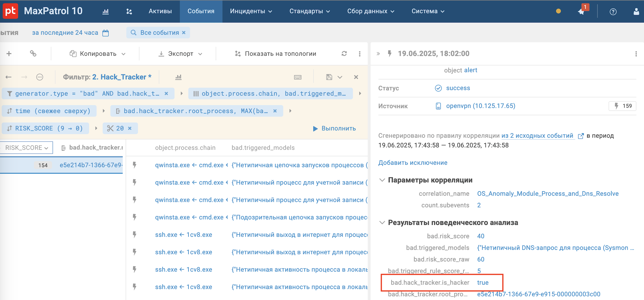644x300 pixels.
Task: Open the openvpn (10.125.17.65) source link
Action: [481, 106]
